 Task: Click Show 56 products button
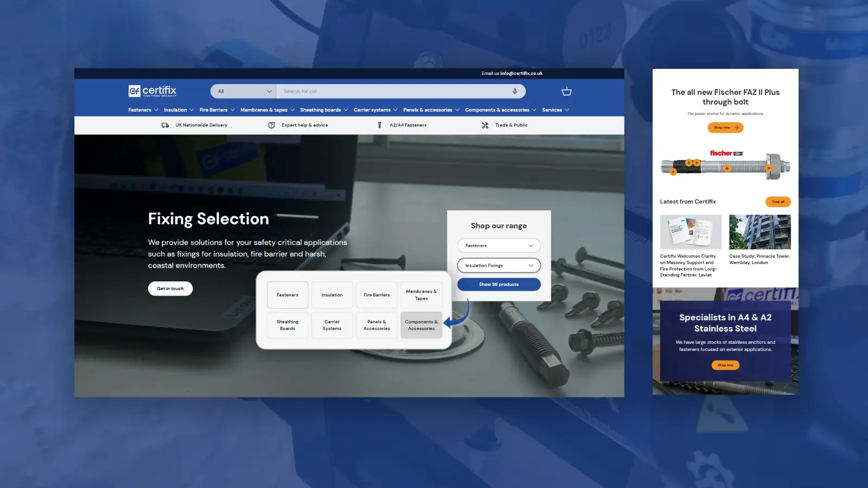click(x=499, y=285)
